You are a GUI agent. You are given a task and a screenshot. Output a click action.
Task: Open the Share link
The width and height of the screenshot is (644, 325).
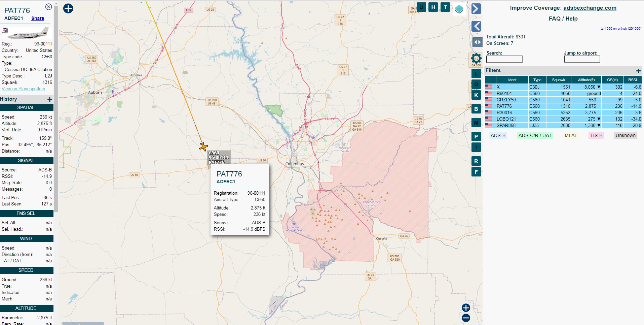(38, 19)
